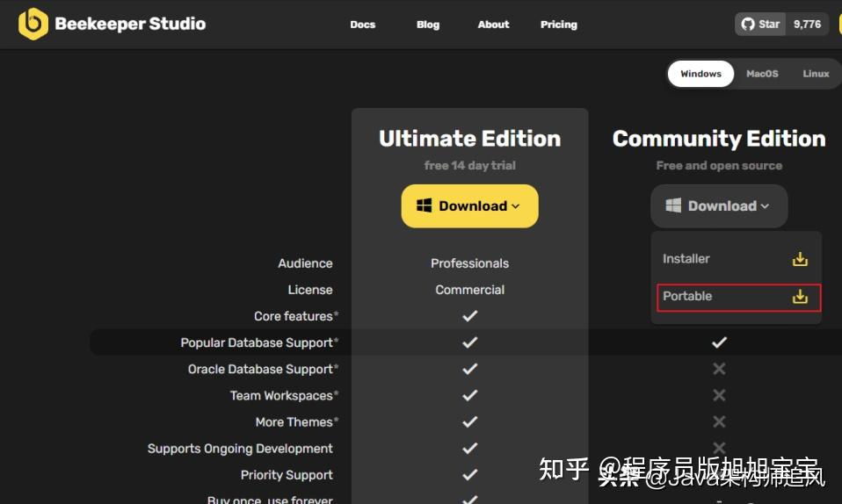Image resolution: width=842 pixels, height=504 pixels.
Task: Click the Windows logo on Ultimate Download
Action: [425, 205]
